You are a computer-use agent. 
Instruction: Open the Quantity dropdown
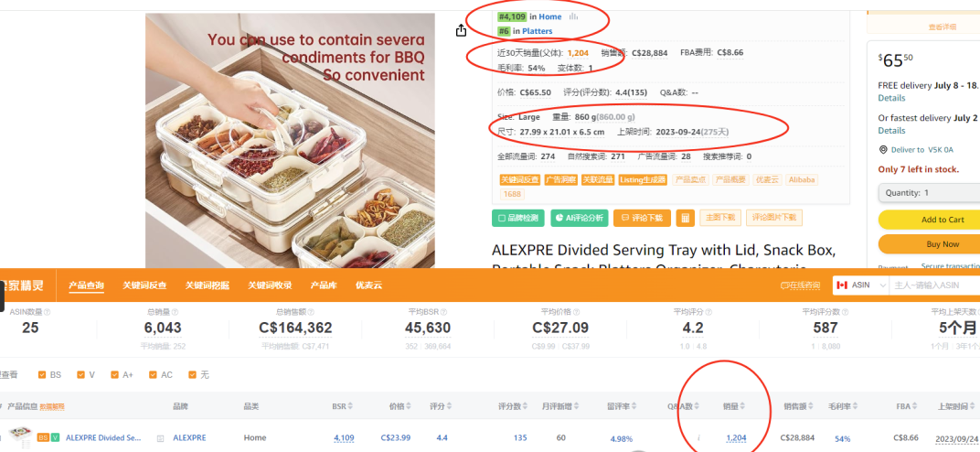930,192
